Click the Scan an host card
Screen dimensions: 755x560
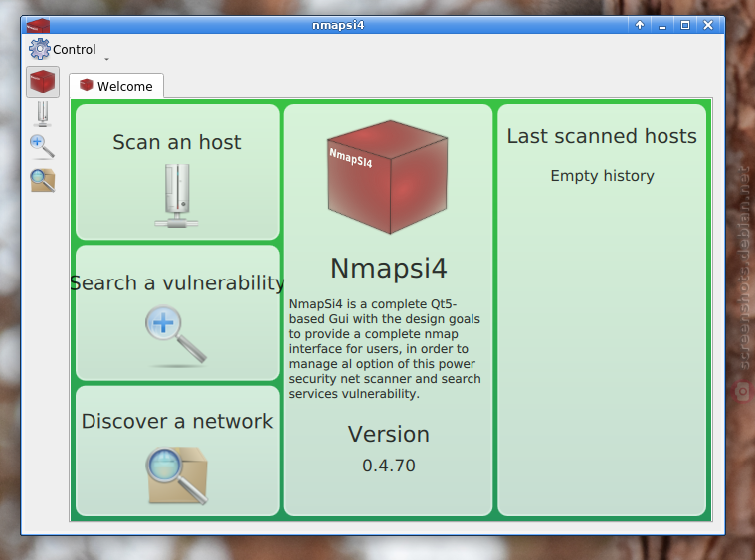click(177, 172)
